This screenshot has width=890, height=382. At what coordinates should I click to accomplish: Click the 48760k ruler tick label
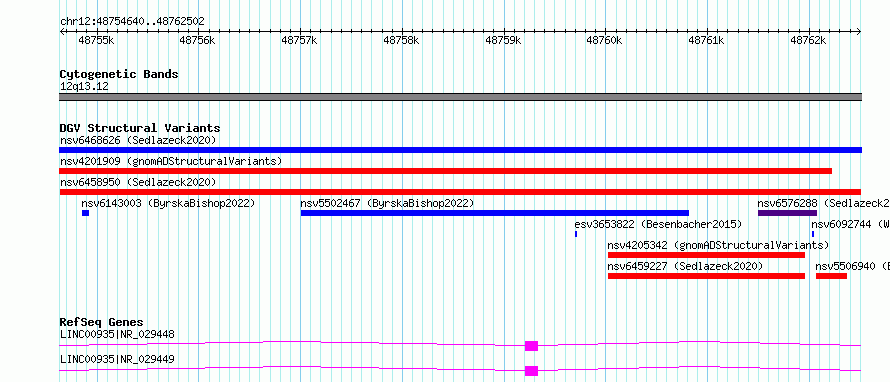tap(604, 41)
